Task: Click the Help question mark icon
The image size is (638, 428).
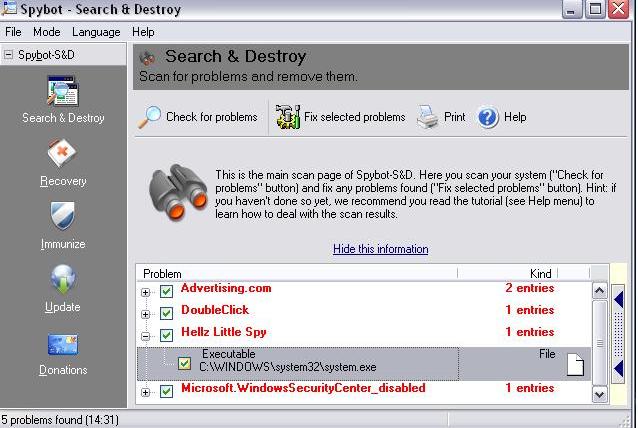Action: (x=488, y=117)
